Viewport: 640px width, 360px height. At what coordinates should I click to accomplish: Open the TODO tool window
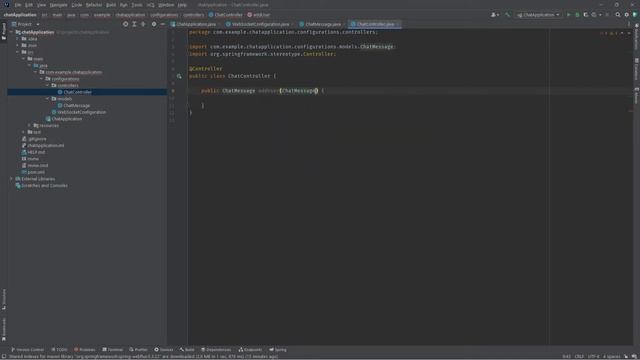[x=59, y=350]
